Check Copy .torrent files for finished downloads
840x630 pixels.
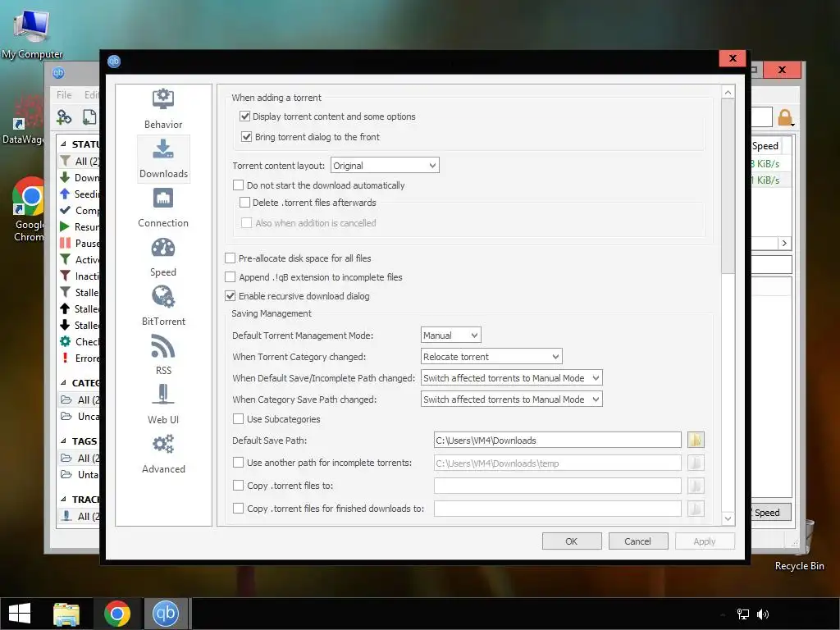(x=239, y=509)
